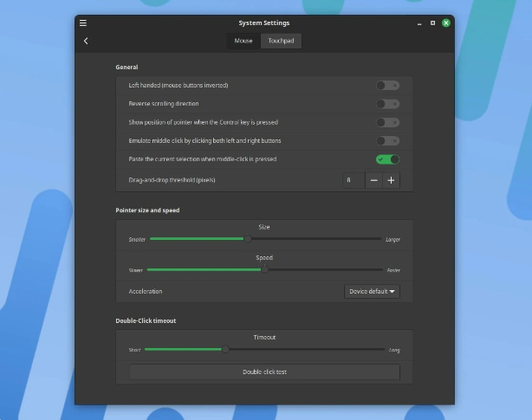Click the Larger label on Size slider
Screen dimensions: 532x420
pyautogui.click(x=393, y=240)
